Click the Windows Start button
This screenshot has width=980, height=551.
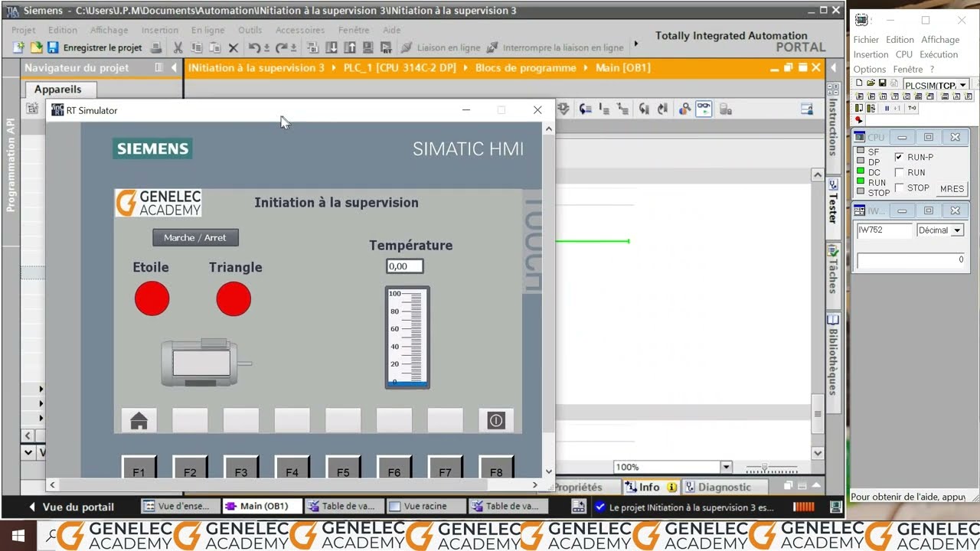pyautogui.click(x=17, y=536)
